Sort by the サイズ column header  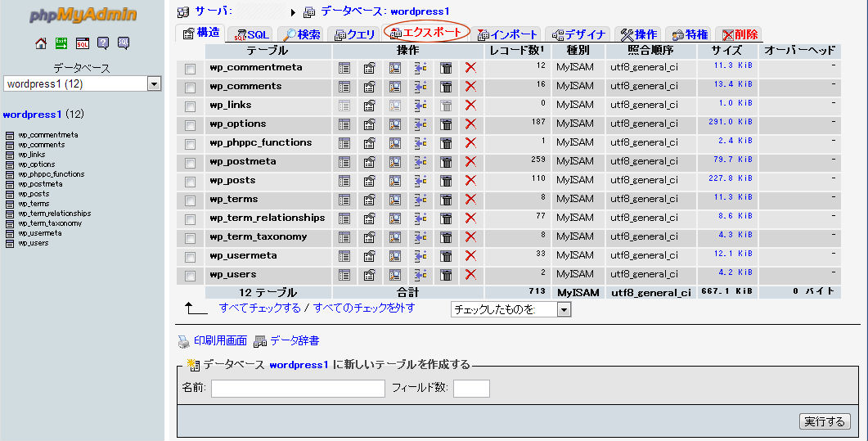(x=726, y=51)
